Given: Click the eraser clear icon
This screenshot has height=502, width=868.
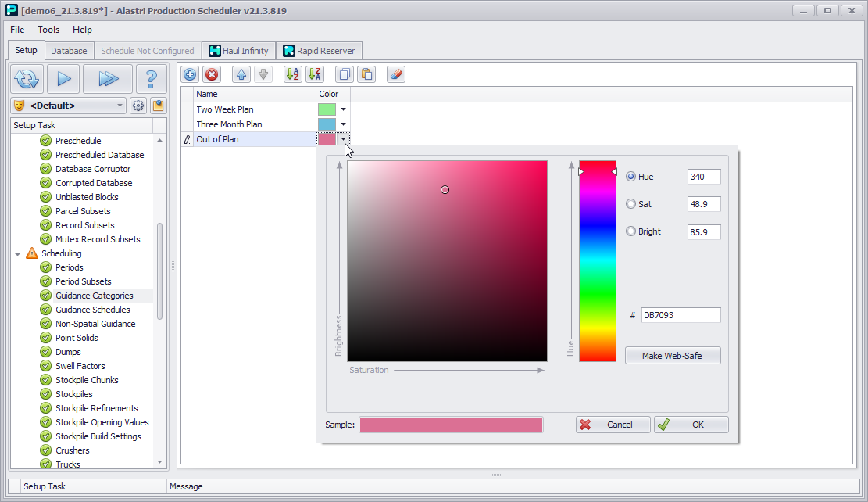Looking at the screenshot, I should point(396,74).
